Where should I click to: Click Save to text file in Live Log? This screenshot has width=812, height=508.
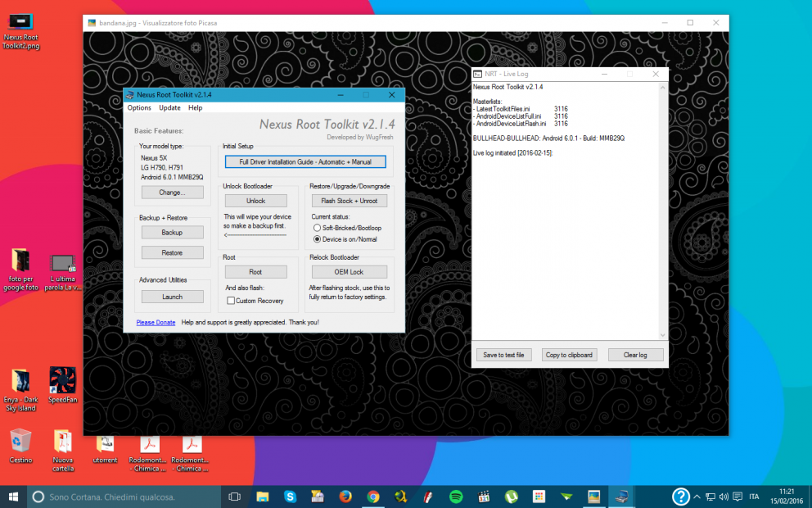pos(504,355)
